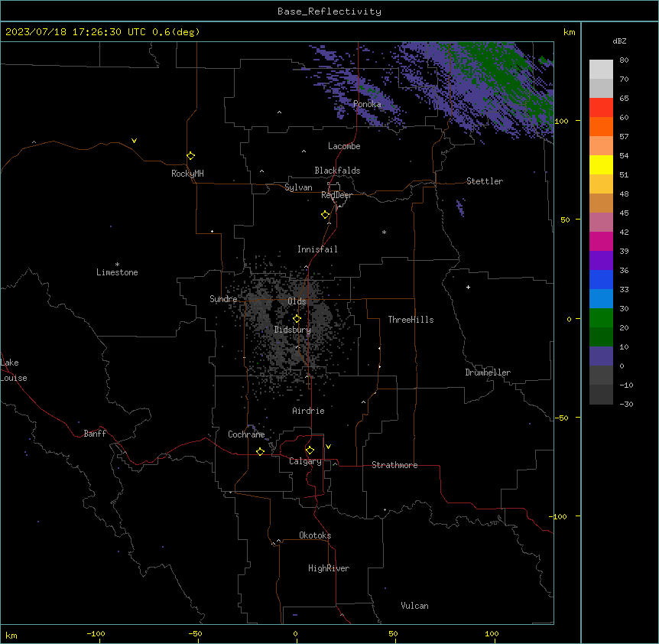Click the small purple echo south of Stettler
This screenshot has height=644, width=659.
(x=460, y=208)
